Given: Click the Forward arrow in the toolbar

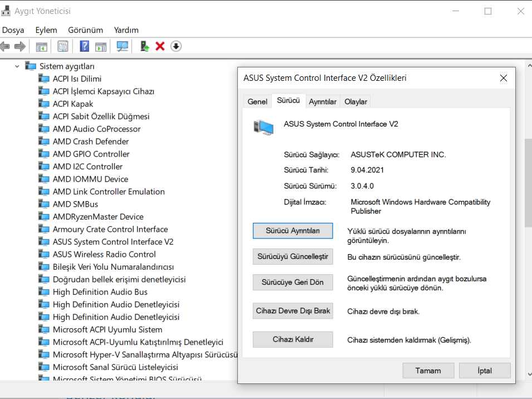Looking at the screenshot, I should click(x=20, y=46).
